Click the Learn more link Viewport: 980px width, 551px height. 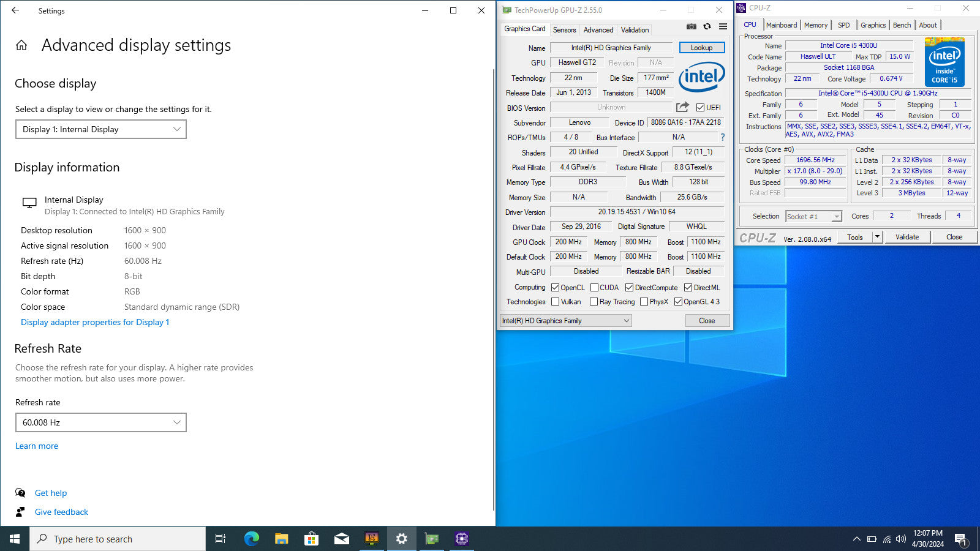[x=37, y=446]
